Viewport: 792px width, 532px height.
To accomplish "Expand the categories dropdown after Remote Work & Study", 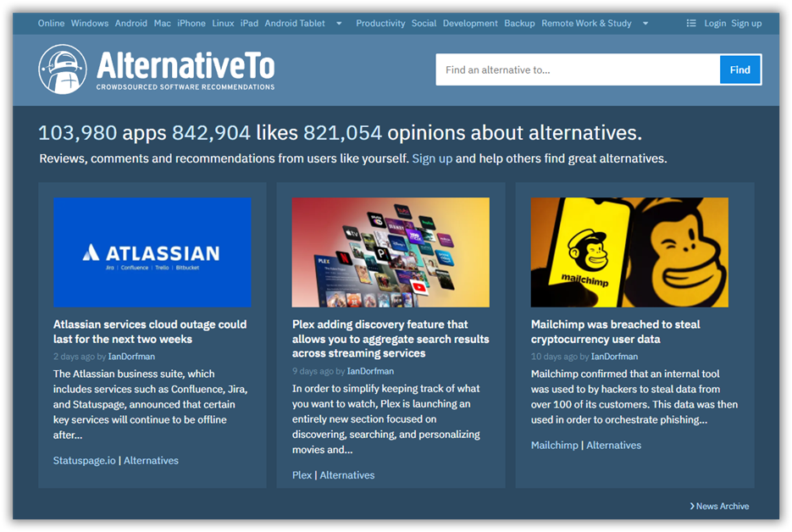I will (x=645, y=23).
